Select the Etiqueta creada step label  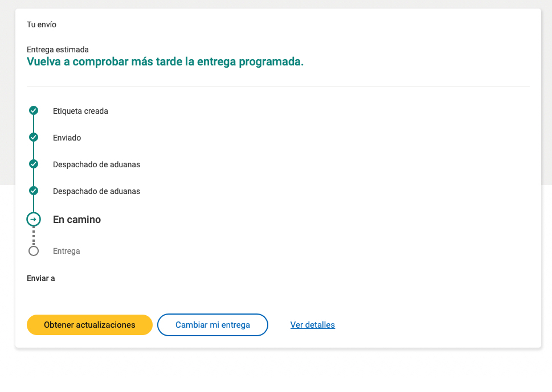pyautogui.click(x=80, y=111)
